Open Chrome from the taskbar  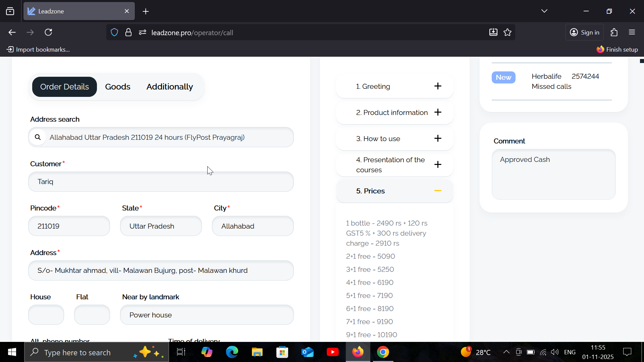[383, 352]
